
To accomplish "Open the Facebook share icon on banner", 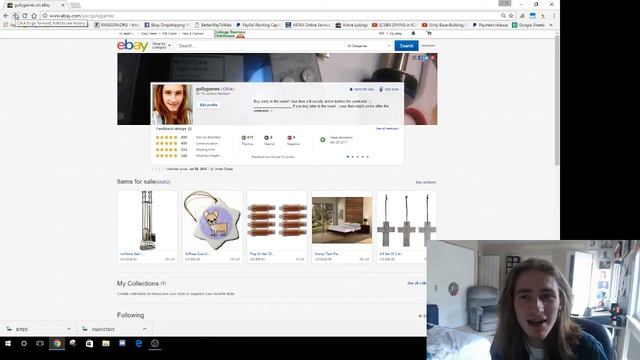I will pos(420,58).
